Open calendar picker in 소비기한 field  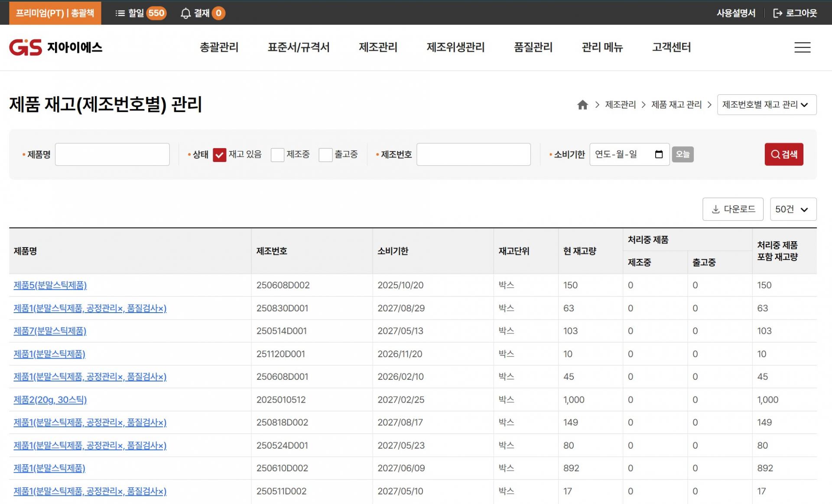659,154
